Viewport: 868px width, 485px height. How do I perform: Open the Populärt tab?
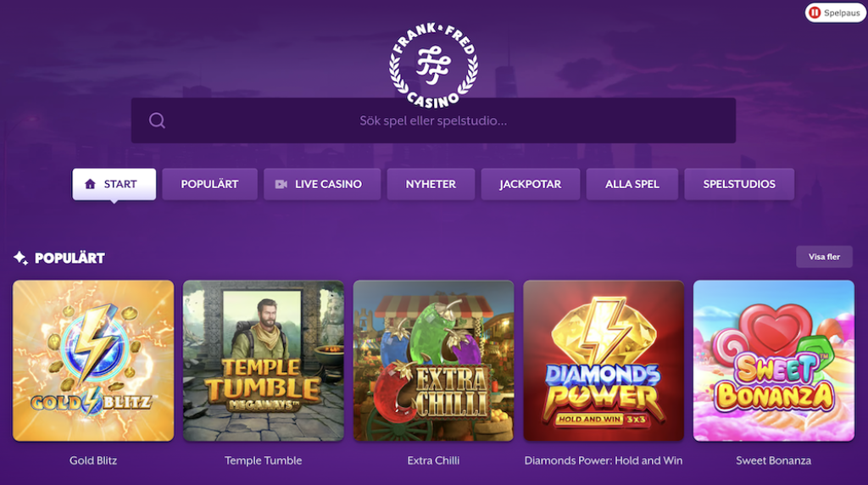[x=210, y=184]
